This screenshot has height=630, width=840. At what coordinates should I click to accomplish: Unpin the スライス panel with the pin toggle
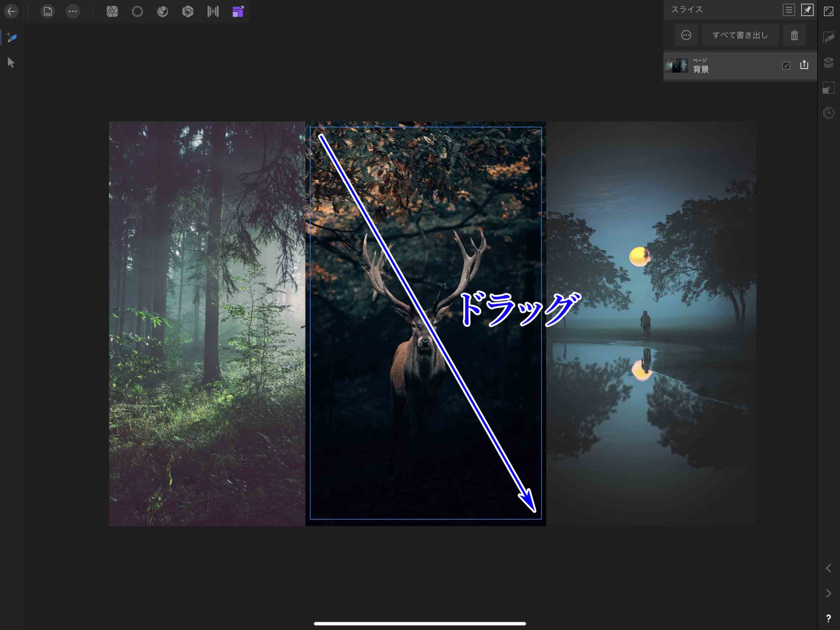coord(808,10)
